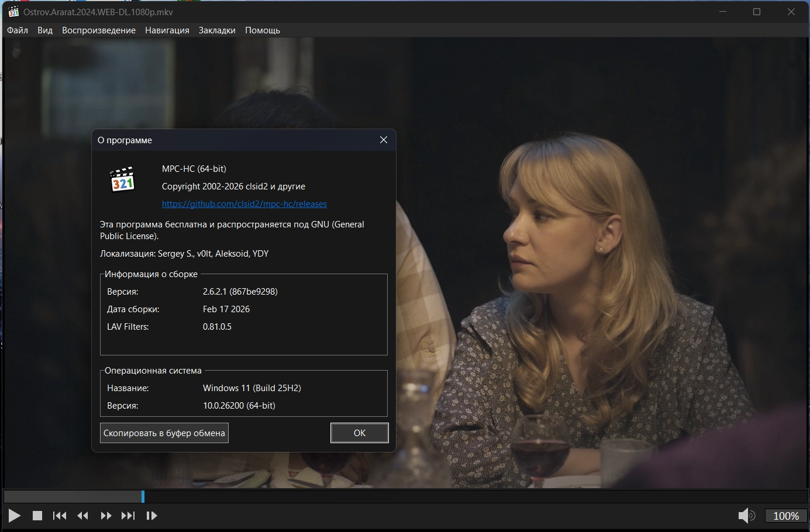Click the Название label
This screenshot has width=810, height=532.
128,388
